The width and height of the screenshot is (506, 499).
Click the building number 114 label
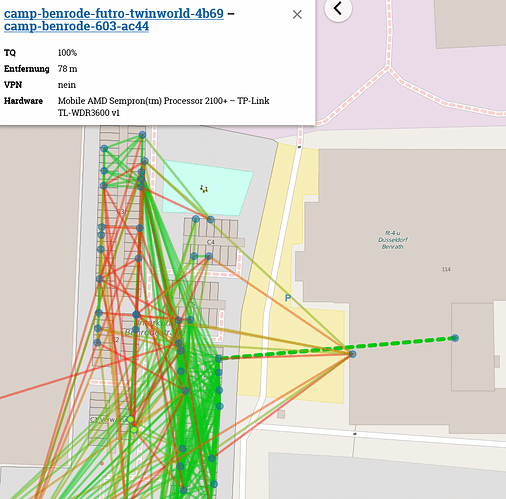click(446, 269)
